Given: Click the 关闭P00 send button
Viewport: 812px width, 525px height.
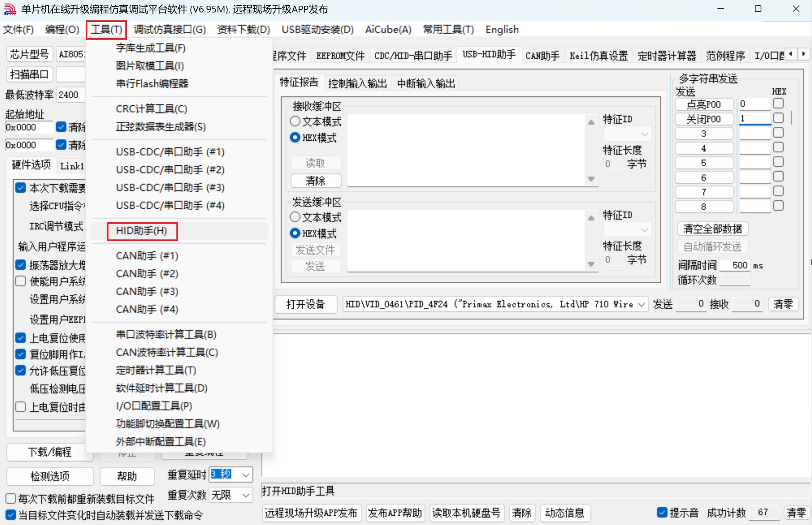Looking at the screenshot, I should pyautogui.click(x=704, y=119).
